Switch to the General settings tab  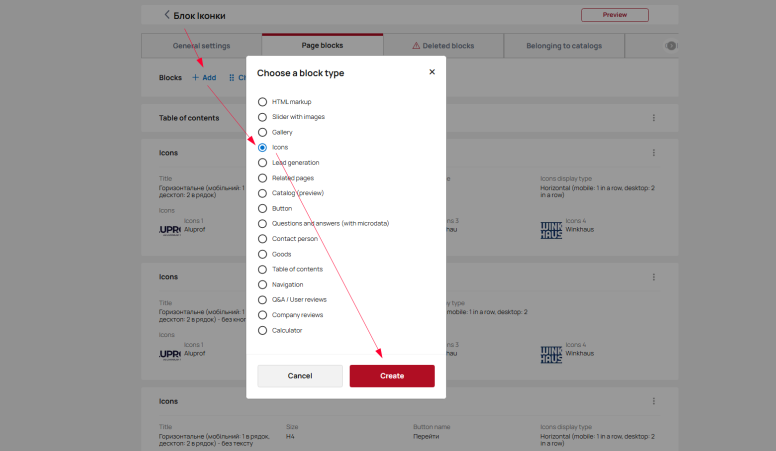point(201,46)
